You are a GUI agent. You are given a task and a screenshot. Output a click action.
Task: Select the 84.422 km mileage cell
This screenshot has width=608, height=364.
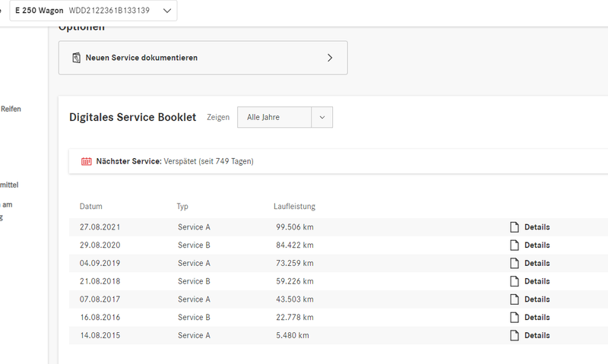click(x=295, y=245)
